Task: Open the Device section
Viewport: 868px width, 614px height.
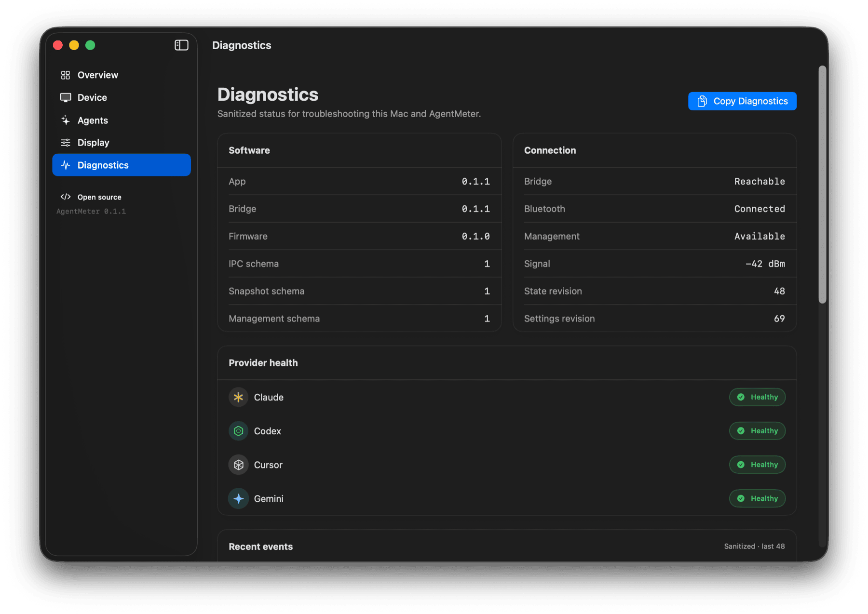Action: pos(122,97)
